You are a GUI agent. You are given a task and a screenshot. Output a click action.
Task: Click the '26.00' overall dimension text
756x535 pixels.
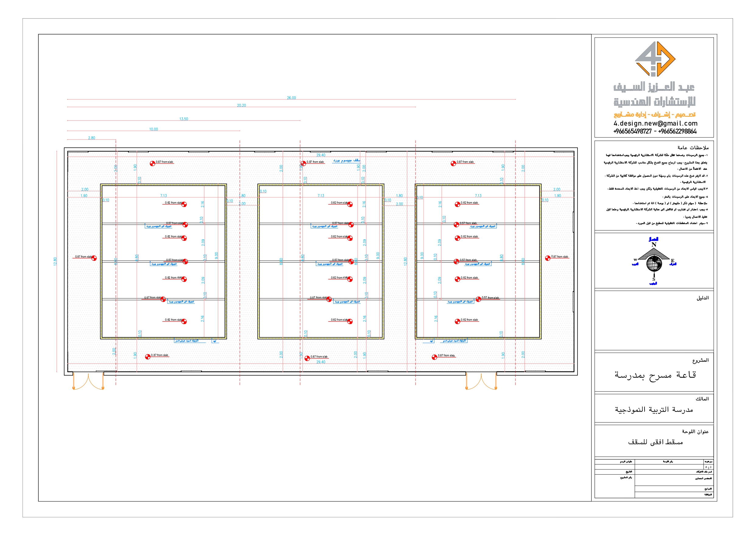[x=291, y=98]
